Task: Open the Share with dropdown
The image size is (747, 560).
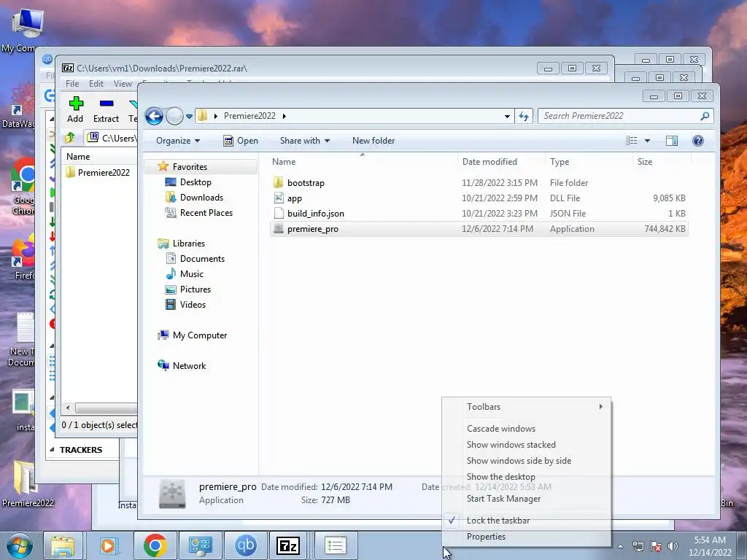Action: [305, 141]
